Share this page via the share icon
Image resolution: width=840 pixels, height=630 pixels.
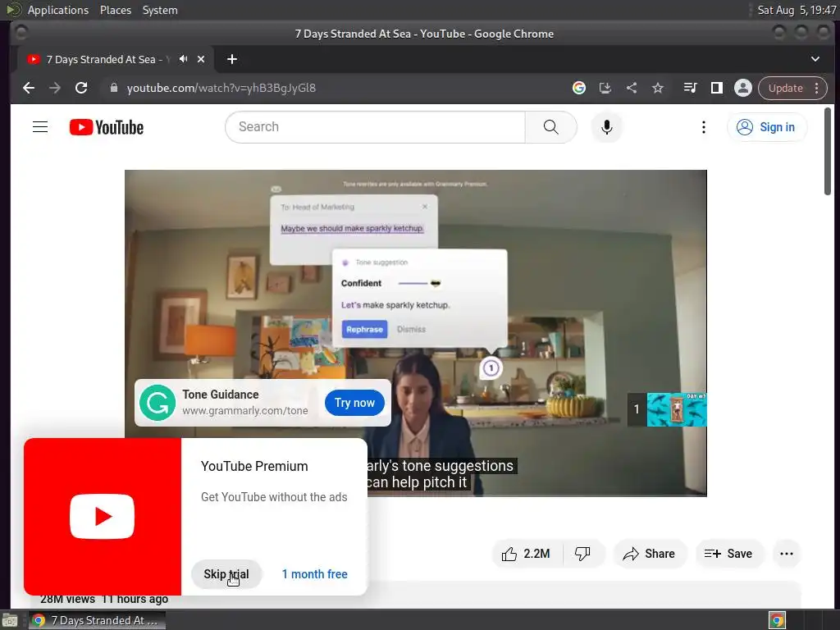[632, 88]
